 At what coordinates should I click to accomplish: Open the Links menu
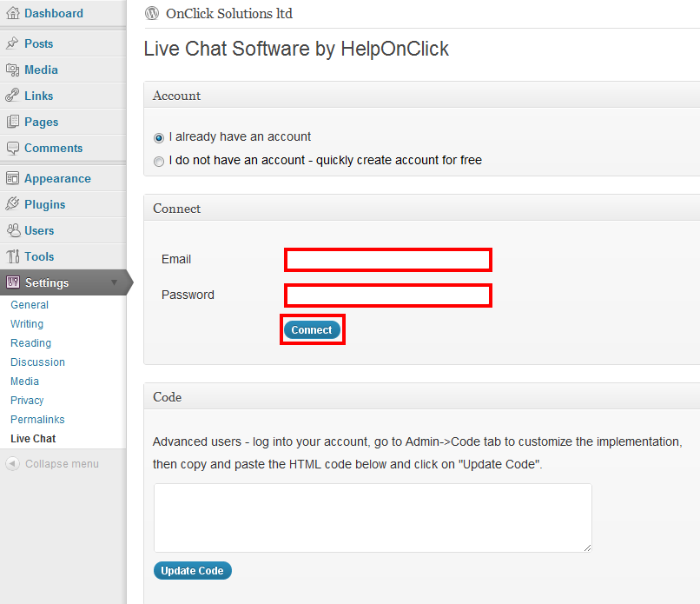pyautogui.click(x=39, y=96)
